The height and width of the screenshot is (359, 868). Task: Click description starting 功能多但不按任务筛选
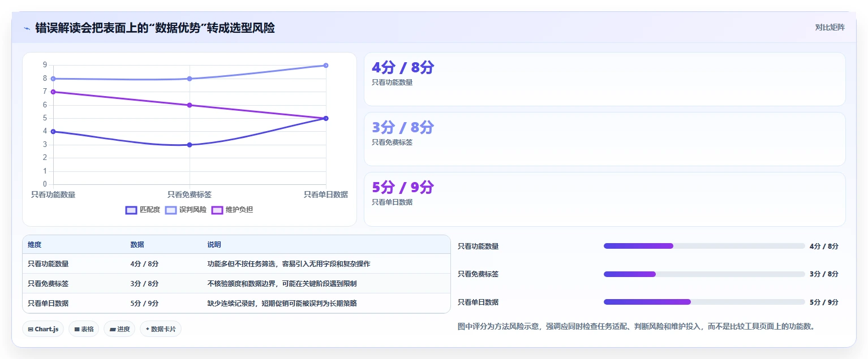[289, 264]
